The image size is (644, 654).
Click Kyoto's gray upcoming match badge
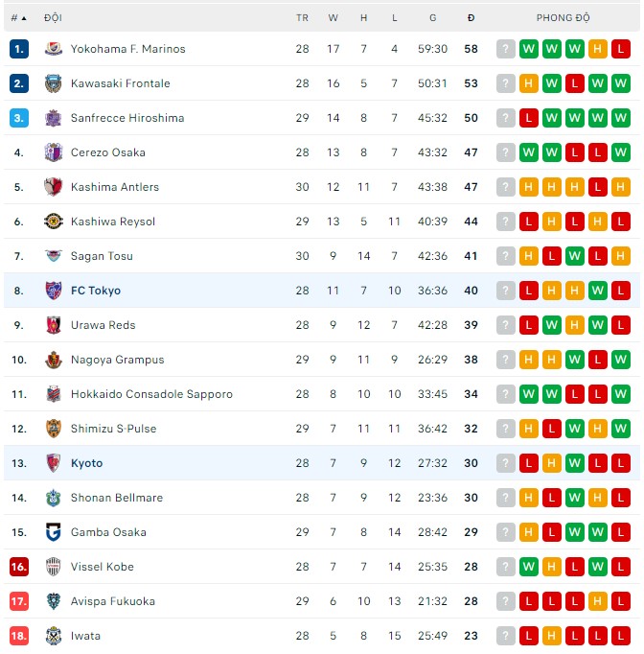click(x=506, y=463)
